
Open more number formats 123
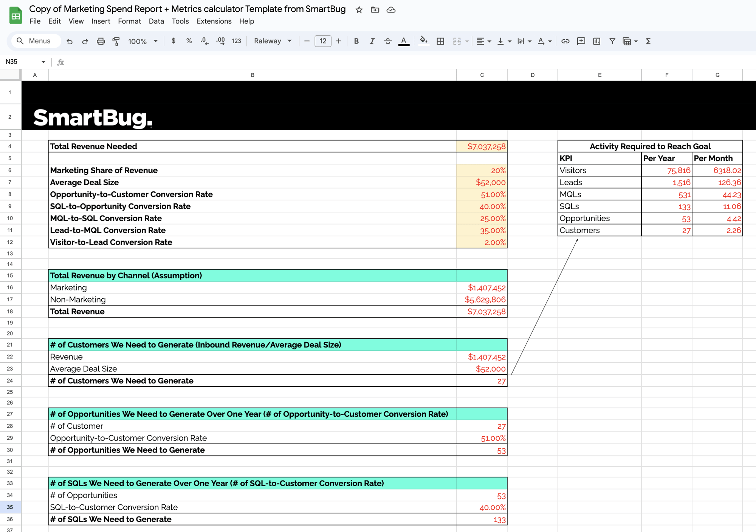pos(236,41)
